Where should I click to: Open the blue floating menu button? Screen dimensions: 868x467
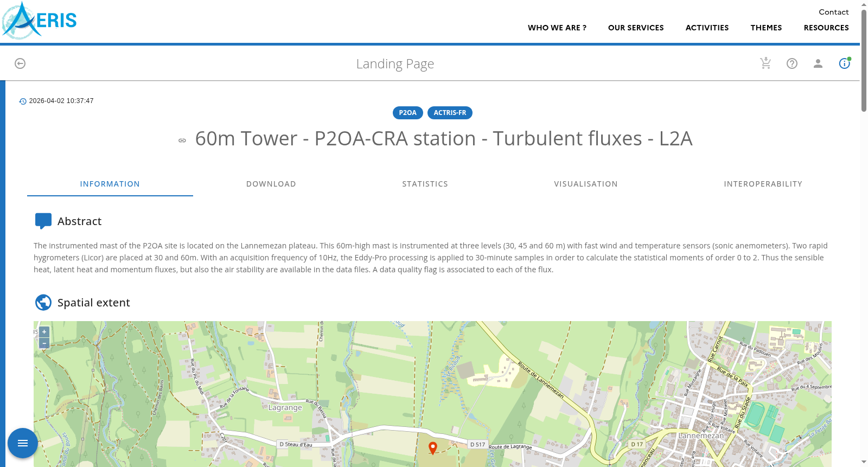pyautogui.click(x=23, y=443)
